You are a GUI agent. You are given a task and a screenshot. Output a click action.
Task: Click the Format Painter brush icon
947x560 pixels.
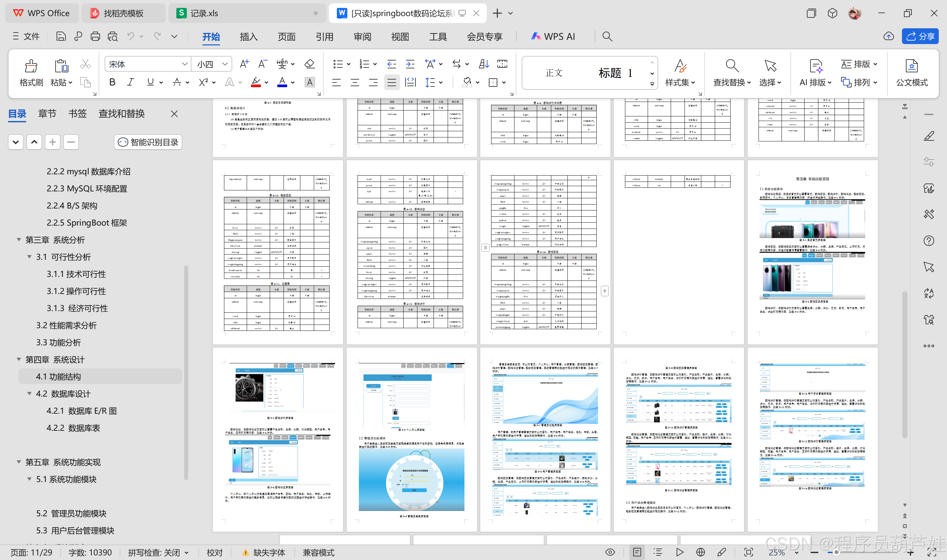click(x=31, y=66)
